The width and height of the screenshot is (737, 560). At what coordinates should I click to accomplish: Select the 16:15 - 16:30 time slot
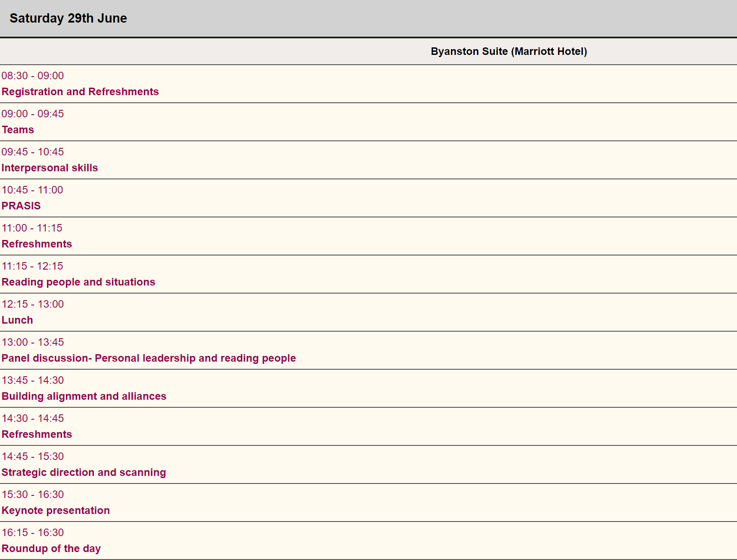point(33,533)
